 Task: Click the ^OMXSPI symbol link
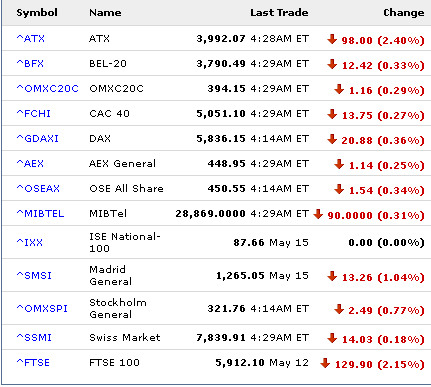coord(42,309)
